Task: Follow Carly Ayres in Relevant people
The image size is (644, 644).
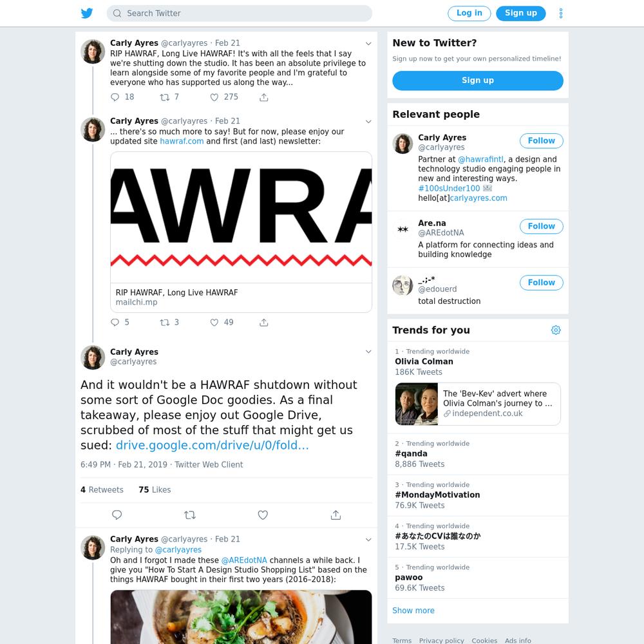Action: (x=541, y=140)
